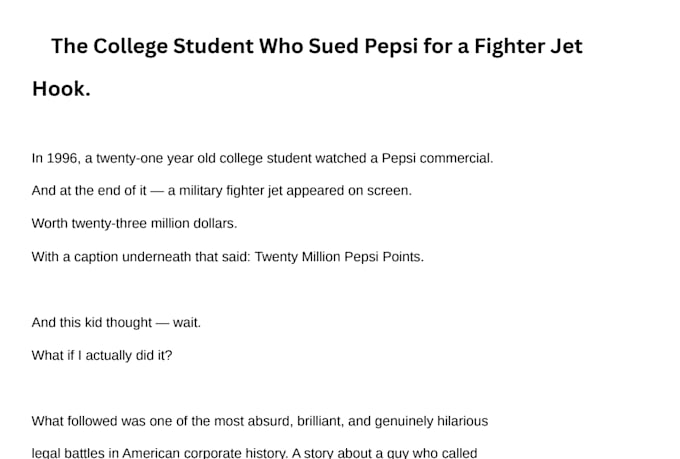The width and height of the screenshot is (680, 459).
Task: Click the line starting 'legal battles in American'
Action: click(x=254, y=452)
